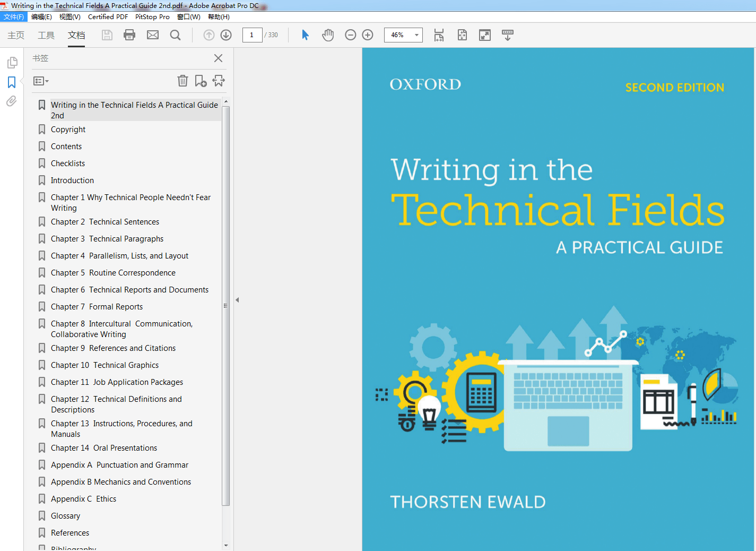The height and width of the screenshot is (551, 756).
Task: Open the attachments panel
Action: (11, 101)
